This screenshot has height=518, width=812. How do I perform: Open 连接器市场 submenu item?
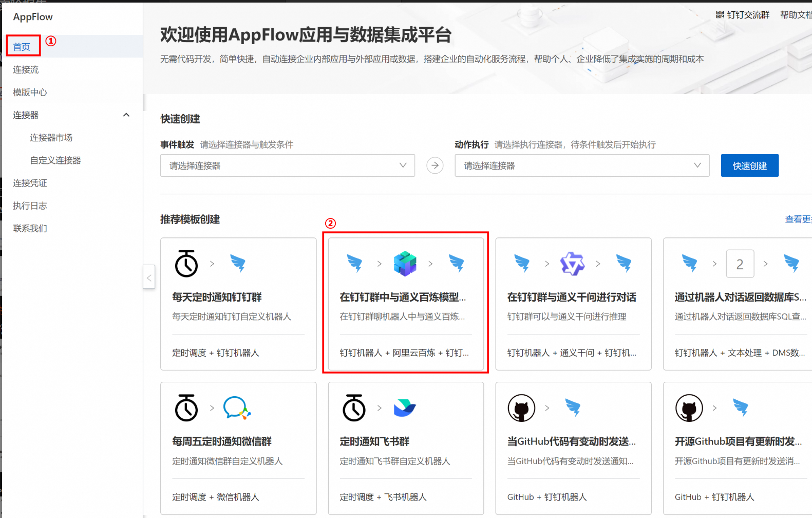(x=51, y=137)
